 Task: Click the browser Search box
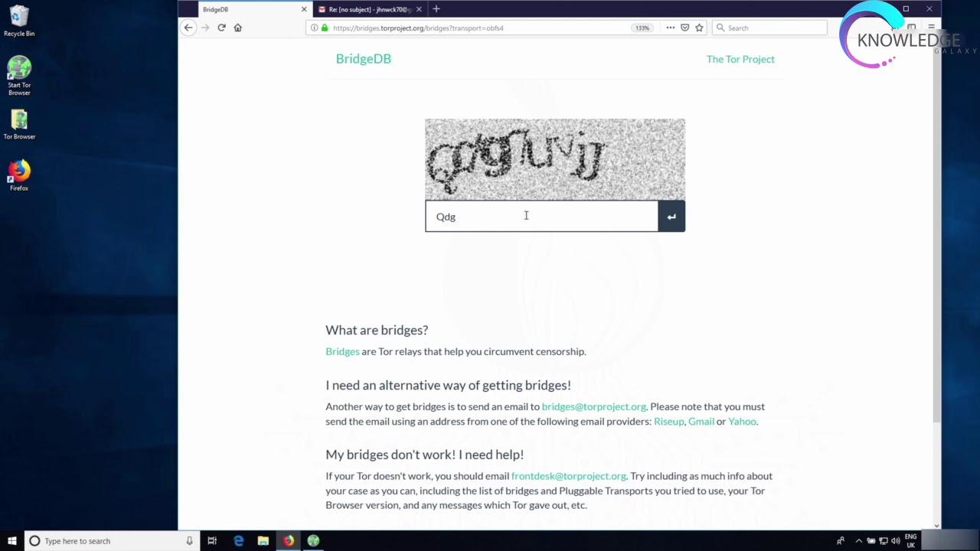point(769,28)
